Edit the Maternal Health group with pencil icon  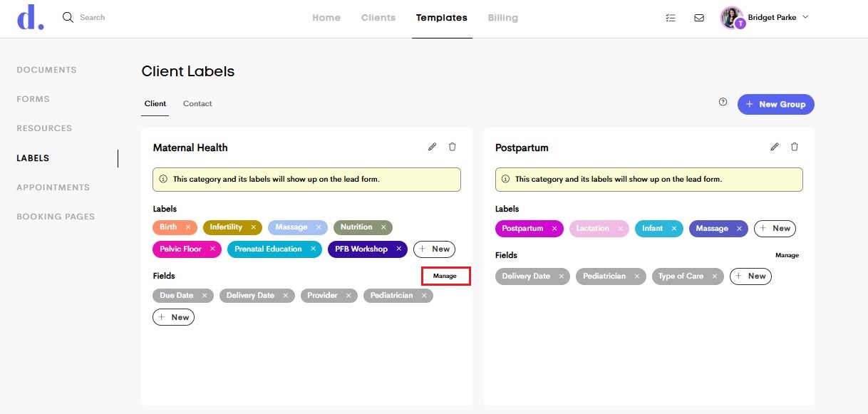pos(432,147)
